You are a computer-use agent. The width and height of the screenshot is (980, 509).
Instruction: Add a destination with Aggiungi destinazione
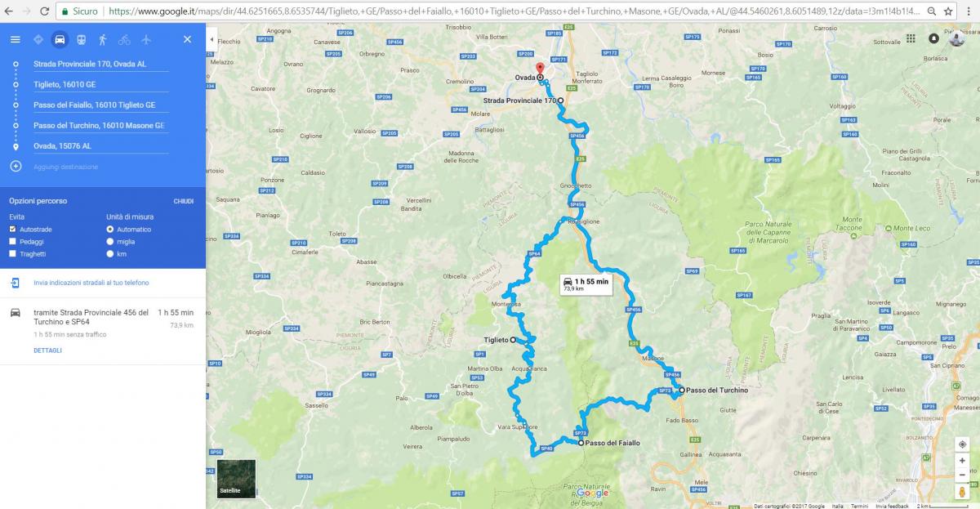point(65,167)
